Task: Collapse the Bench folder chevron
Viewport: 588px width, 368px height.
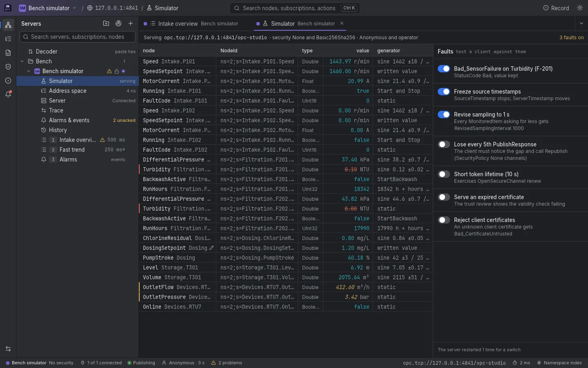Action: click(x=22, y=61)
